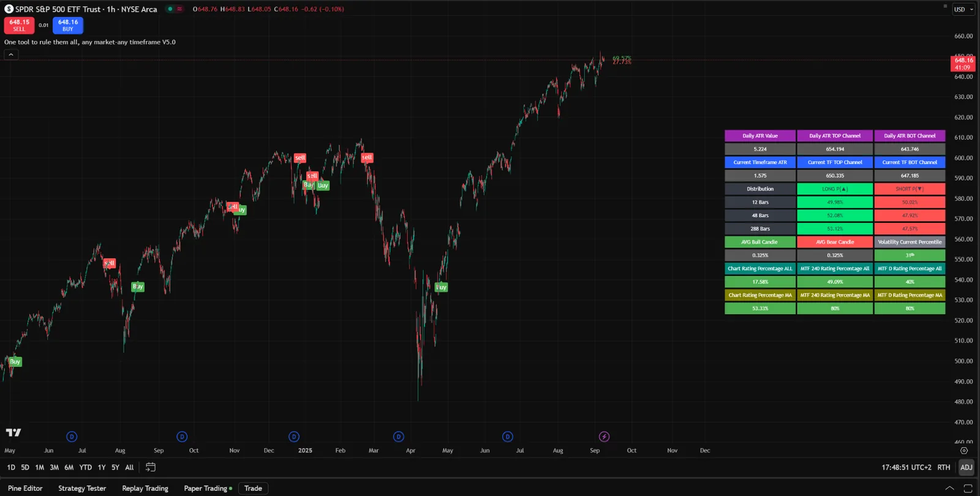Click the '288 Bars' row label
This screenshot has width=980, height=496.
[760, 228]
